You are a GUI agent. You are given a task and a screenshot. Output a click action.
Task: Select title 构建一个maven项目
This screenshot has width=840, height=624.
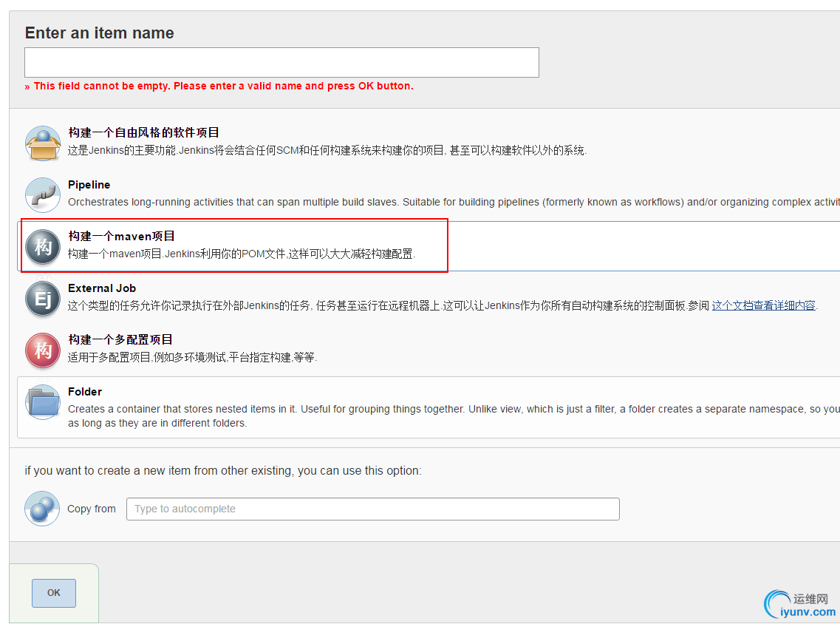pyautogui.click(x=122, y=236)
